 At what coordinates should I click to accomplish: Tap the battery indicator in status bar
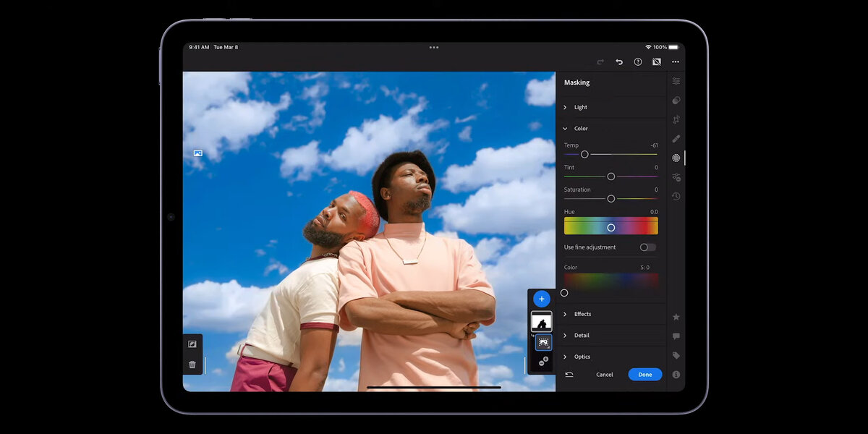click(x=673, y=48)
